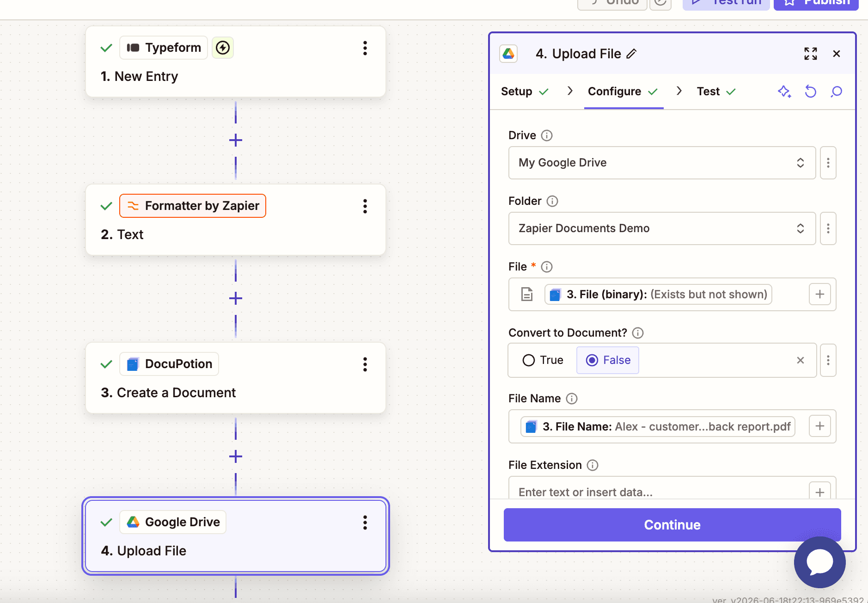Click the DocuPotion app label chip
Screen dimensions: 868x603
[x=169, y=364]
